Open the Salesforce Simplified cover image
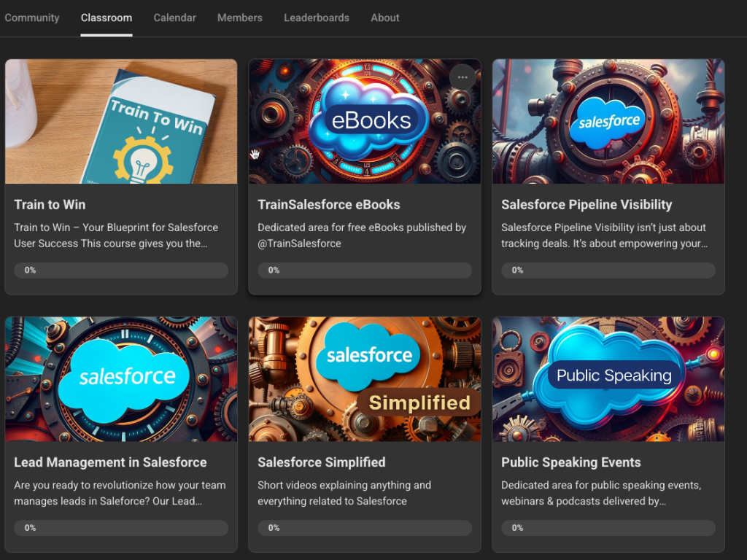The image size is (747, 560). click(x=365, y=379)
